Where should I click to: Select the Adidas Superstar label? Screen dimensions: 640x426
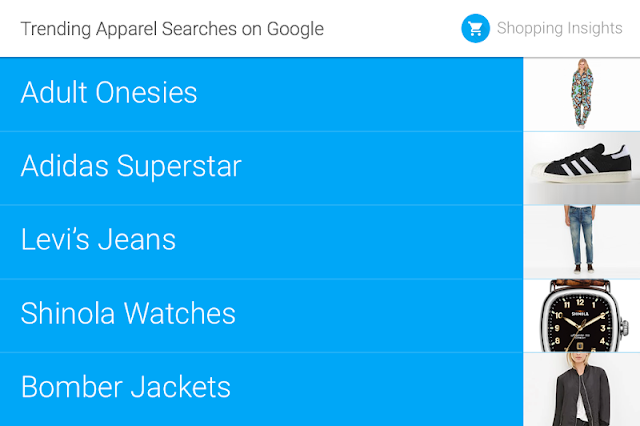click(x=131, y=166)
